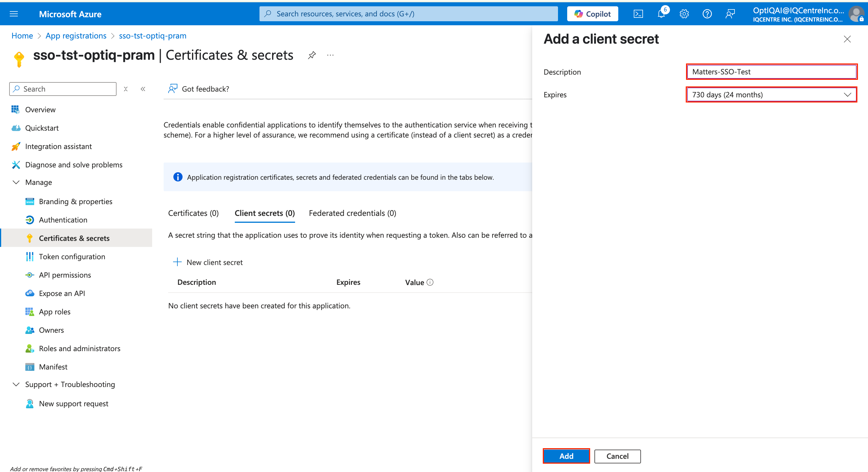This screenshot has width=868, height=472.
Task: Close the Add a client secret panel
Action: click(847, 39)
